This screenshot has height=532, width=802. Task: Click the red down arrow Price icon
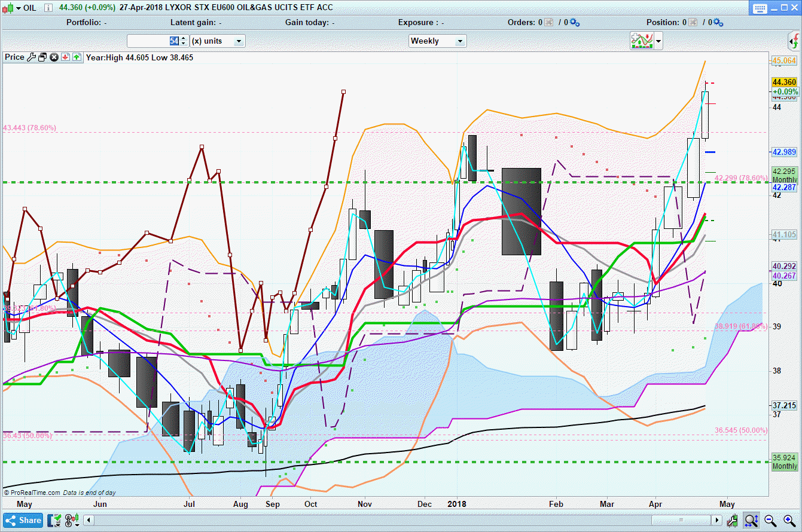65,57
